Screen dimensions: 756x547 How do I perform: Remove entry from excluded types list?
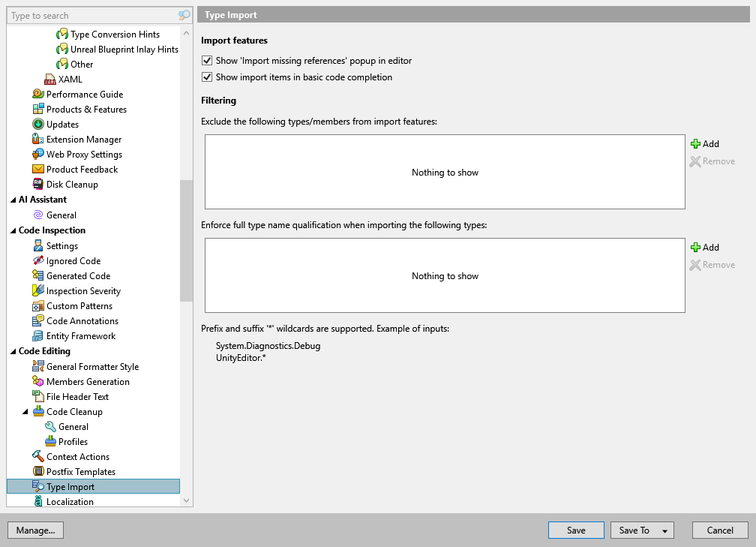point(712,161)
